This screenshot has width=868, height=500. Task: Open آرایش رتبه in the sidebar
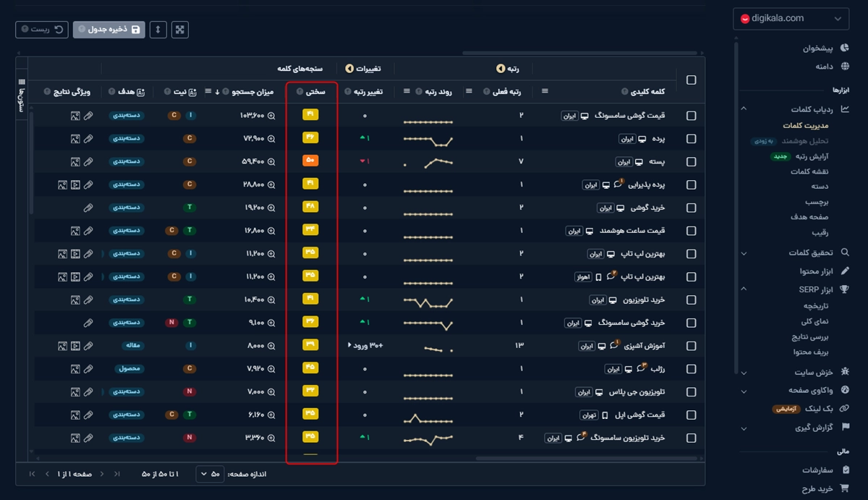coord(811,156)
